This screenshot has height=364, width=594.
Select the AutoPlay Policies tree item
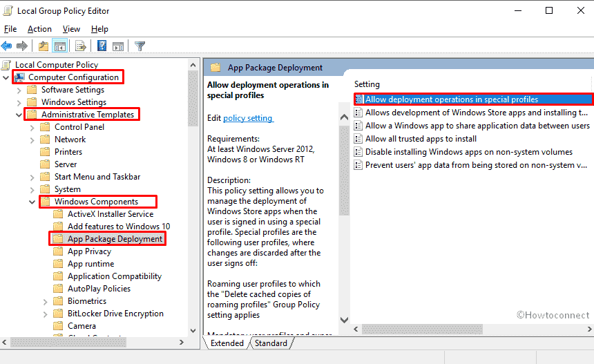pyautogui.click(x=99, y=289)
